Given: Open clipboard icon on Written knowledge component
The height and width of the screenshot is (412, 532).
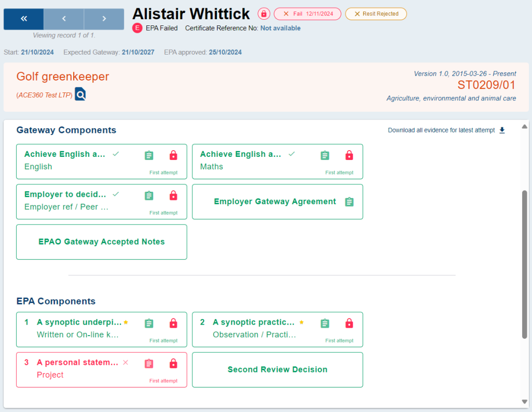Looking at the screenshot, I should [x=149, y=323].
